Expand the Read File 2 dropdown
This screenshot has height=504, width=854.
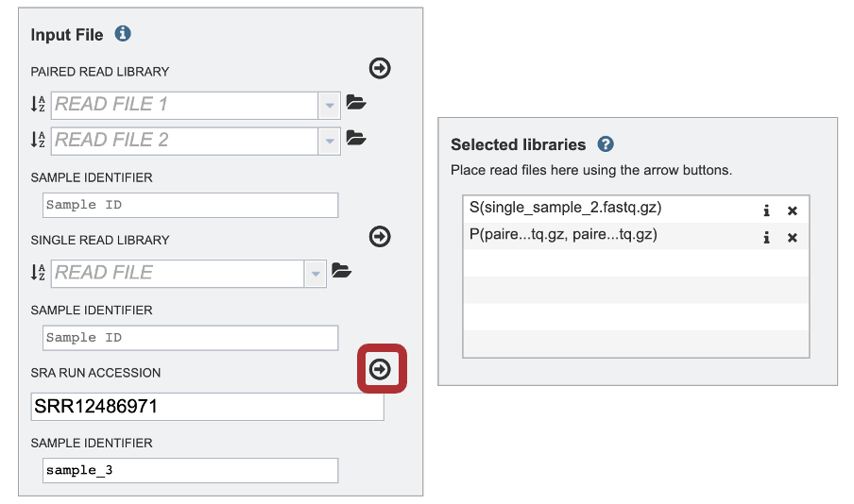[x=330, y=141]
